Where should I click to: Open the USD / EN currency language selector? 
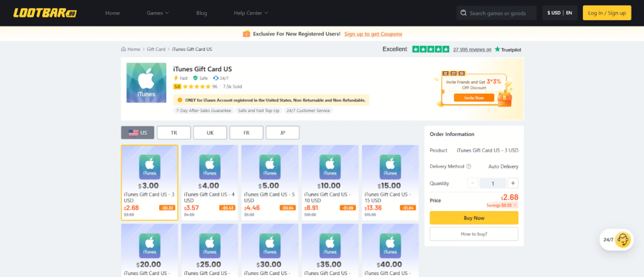559,13
